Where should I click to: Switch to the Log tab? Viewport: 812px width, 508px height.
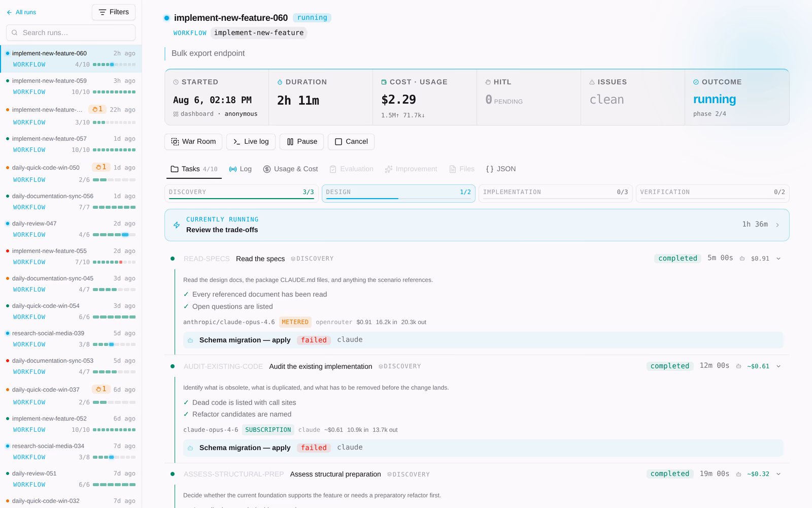(x=240, y=169)
